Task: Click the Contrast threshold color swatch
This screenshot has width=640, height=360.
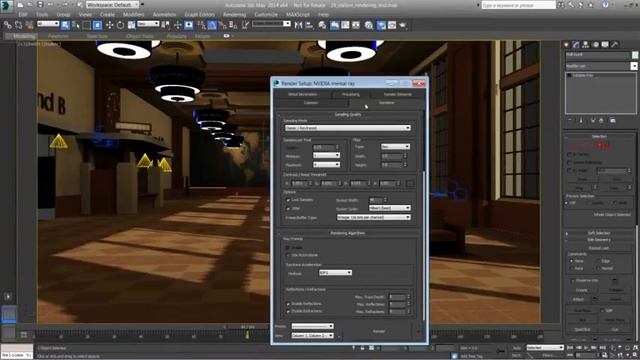Action: coord(410,184)
